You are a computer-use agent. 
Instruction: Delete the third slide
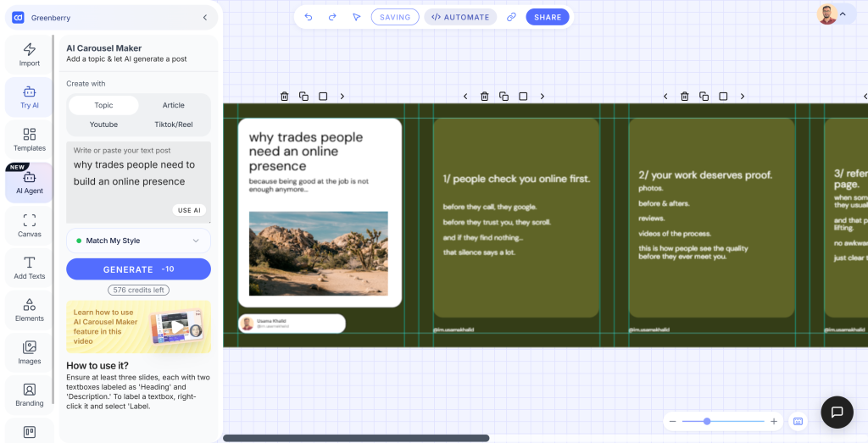[x=685, y=97]
